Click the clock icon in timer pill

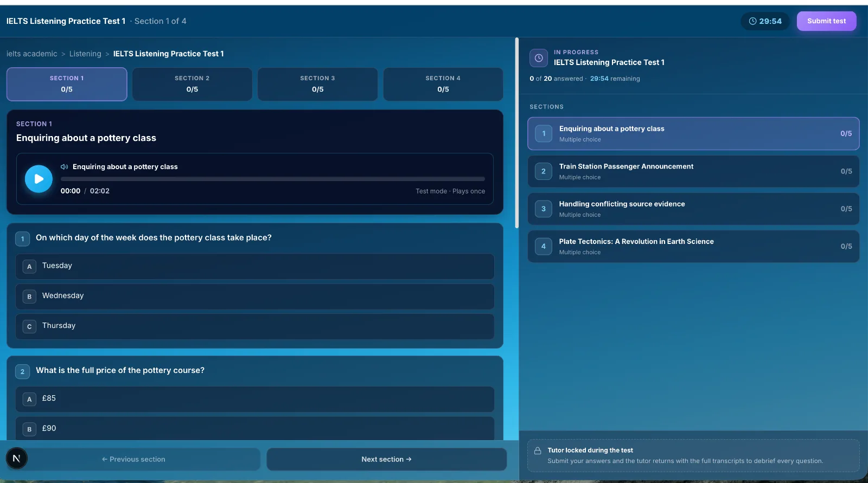click(x=752, y=21)
